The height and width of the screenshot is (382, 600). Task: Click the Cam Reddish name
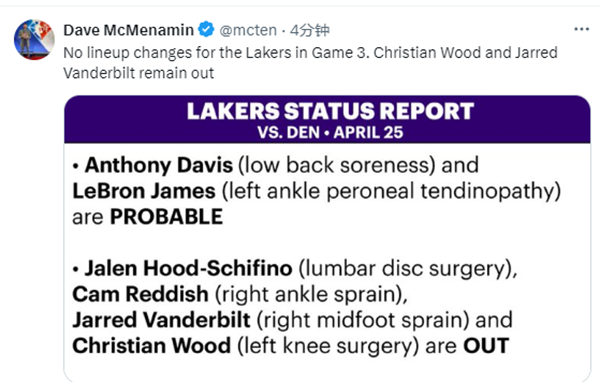(140, 294)
